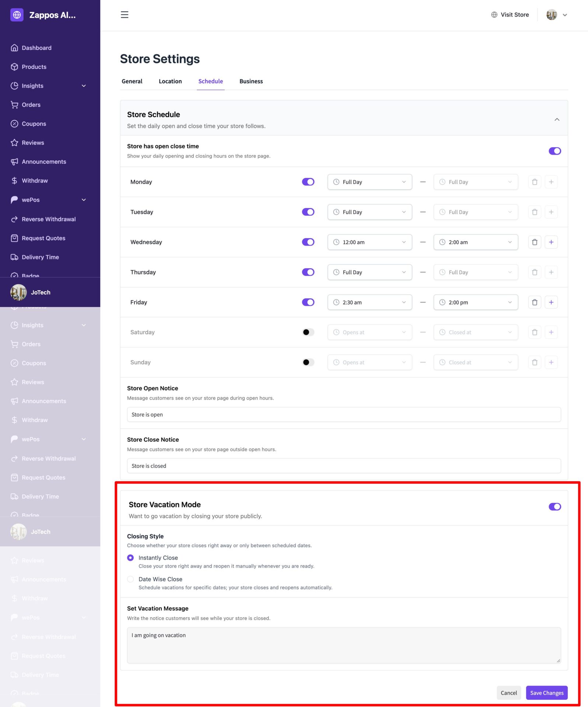The image size is (588, 707).
Task: Delete Friday's time slot with trash icon
Action: click(535, 302)
